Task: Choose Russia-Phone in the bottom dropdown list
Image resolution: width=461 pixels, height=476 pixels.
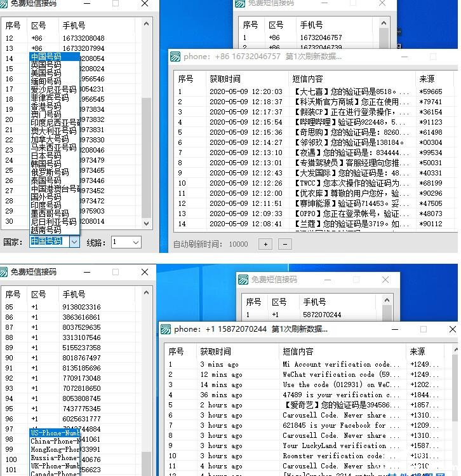Action: [x=55, y=458]
